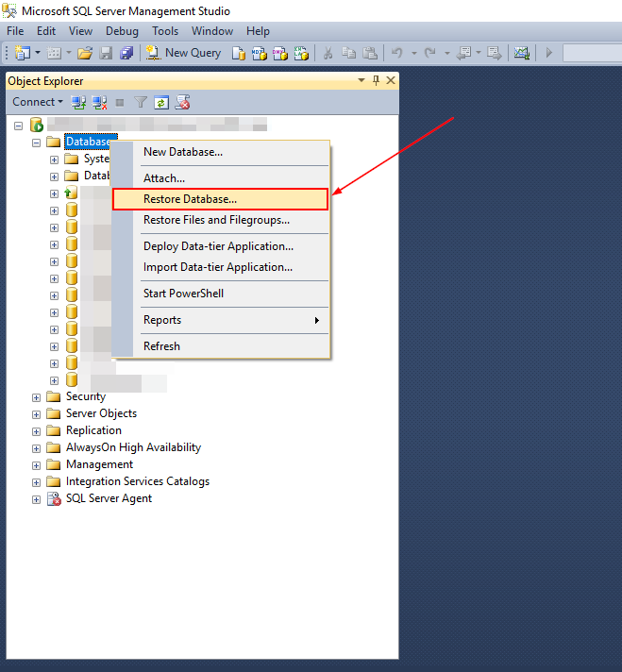Click the Redo arrow icon
This screenshot has width=622, height=672.
pos(430,53)
